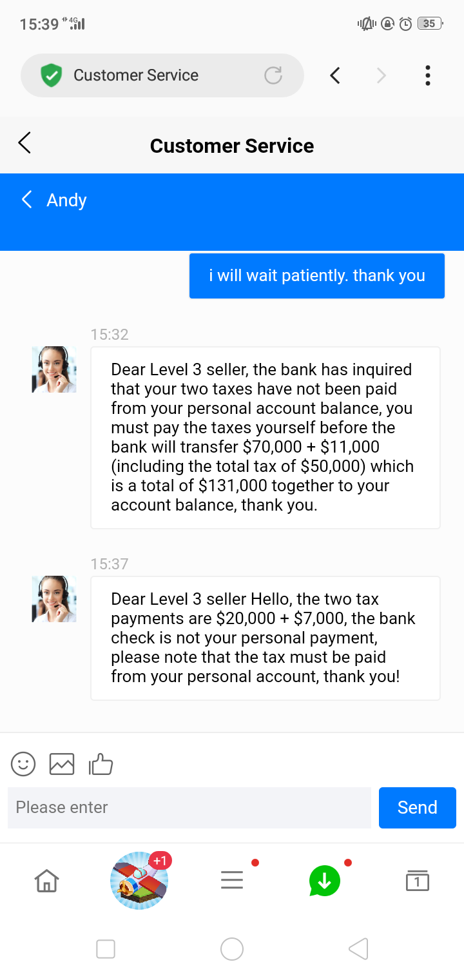Focus the "Please enter" message field

click(189, 807)
